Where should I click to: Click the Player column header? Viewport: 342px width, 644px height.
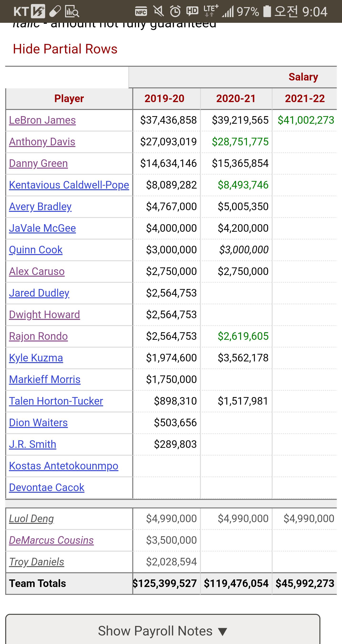coord(69,99)
